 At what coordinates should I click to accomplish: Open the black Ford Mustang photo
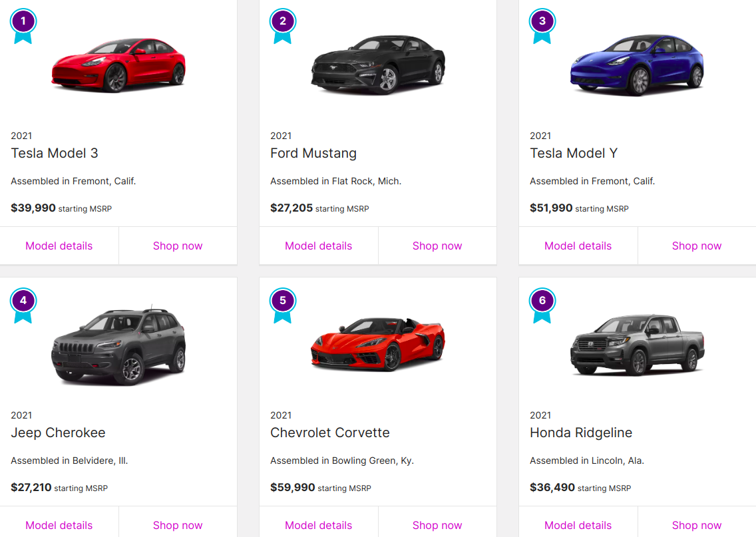click(378, 65)
